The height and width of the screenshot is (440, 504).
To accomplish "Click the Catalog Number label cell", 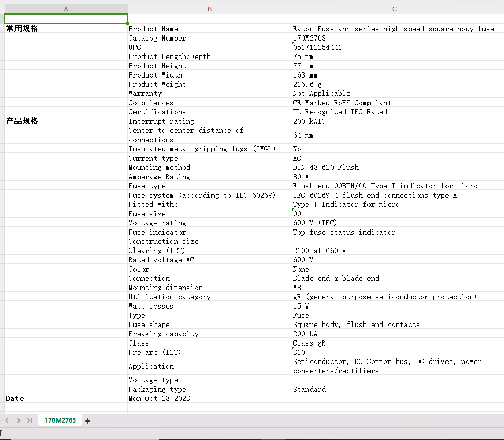I will [209, 38].
